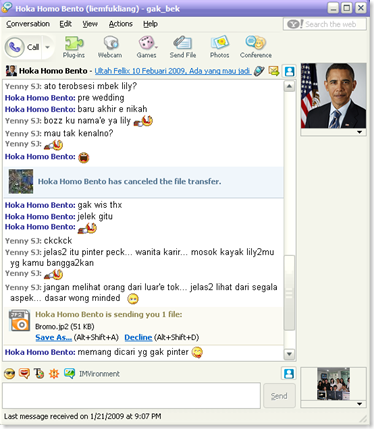Click message text "pre wedding"

point(101,98)
